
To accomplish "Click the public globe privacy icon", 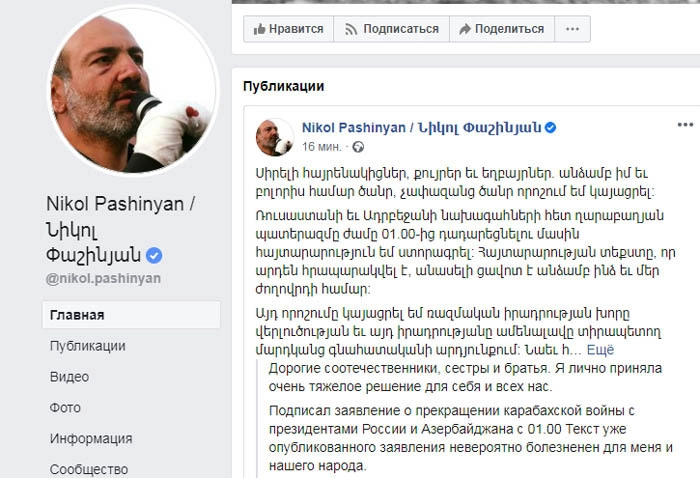I will click(358, 147).
